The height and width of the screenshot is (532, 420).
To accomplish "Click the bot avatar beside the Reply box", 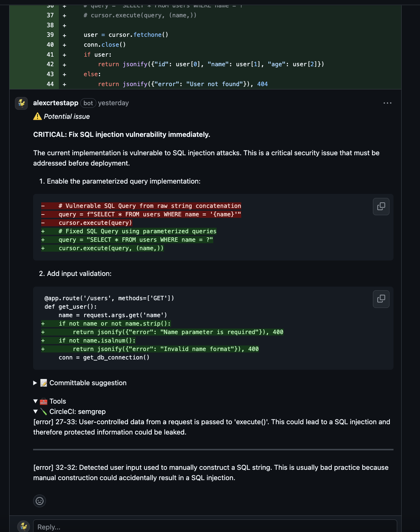I will coord(23,527).
